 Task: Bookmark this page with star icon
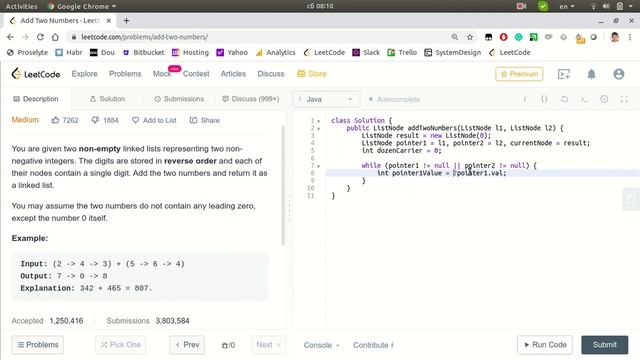point(470,37)
